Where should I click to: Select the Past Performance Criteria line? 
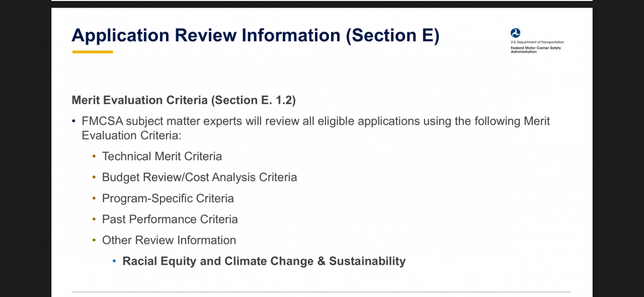(x=170, y=219)
